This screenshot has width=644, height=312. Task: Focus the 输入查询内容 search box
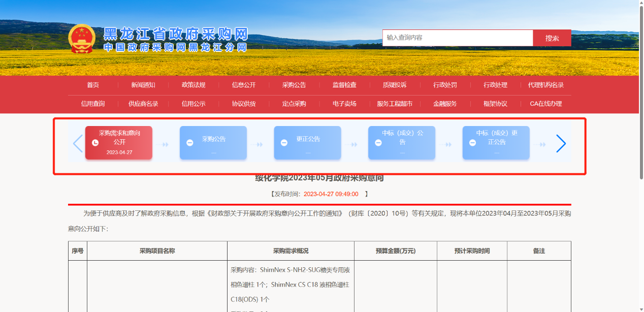[457, 38]
